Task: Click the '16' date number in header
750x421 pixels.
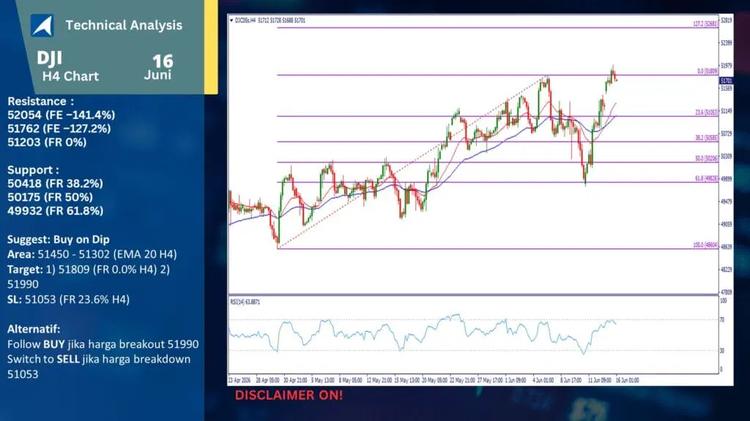Action: pyautogui.click(x=163, y=61)
